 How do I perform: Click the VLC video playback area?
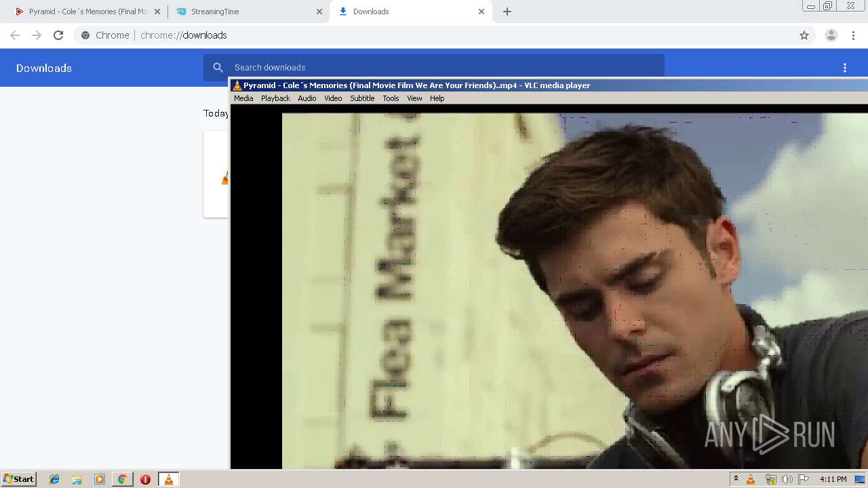pos(549,286)
